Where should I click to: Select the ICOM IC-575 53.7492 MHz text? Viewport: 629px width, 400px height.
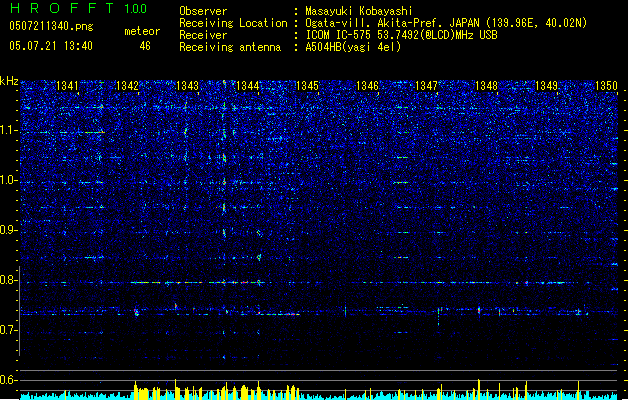point(402,35)
